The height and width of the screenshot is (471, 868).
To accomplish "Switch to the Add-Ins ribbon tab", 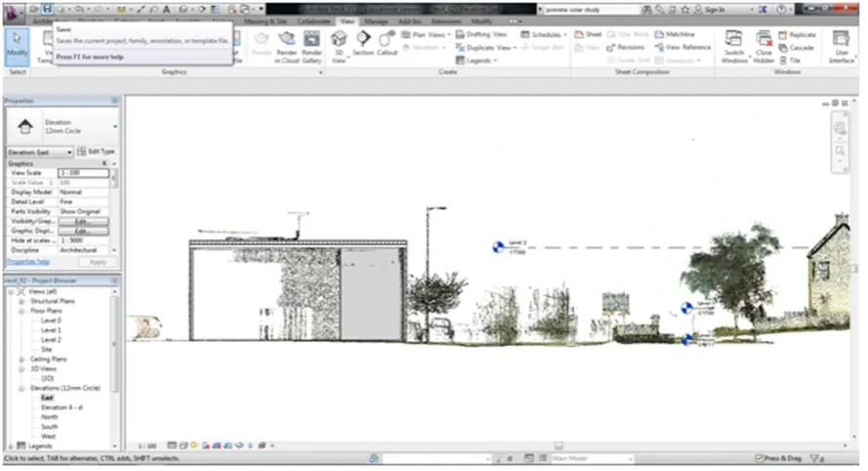I will click(410, 21).
